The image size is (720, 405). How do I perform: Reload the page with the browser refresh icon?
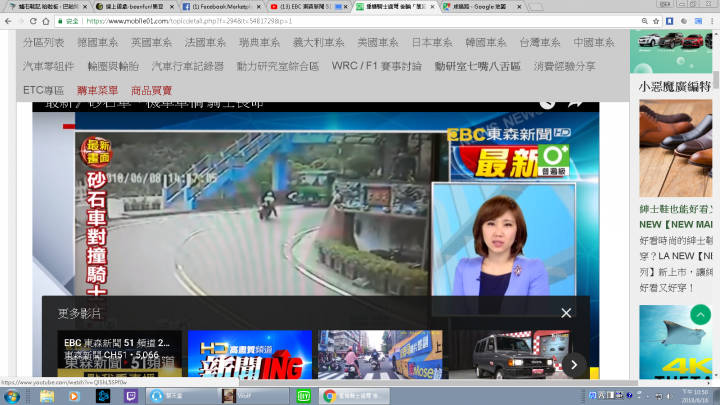coord(33,21)
